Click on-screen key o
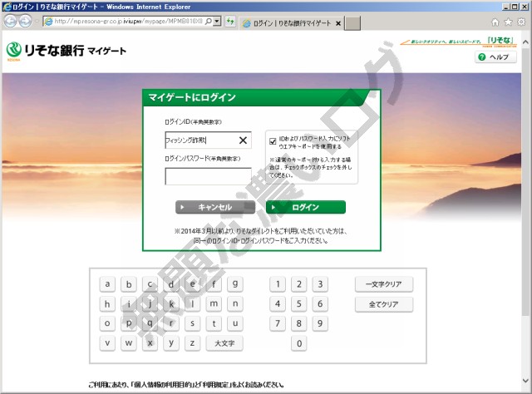The image size is (532, 394). [107, 323]
